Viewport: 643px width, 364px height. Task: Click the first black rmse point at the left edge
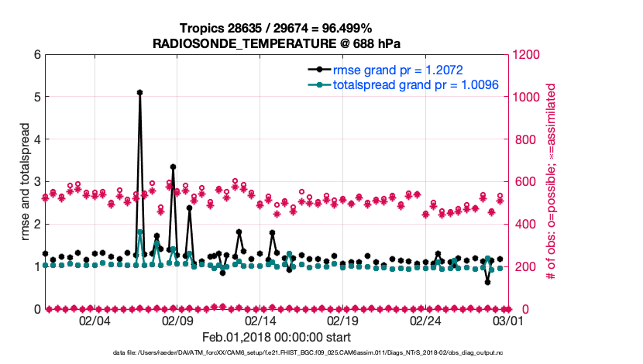[x=45, y=253]
